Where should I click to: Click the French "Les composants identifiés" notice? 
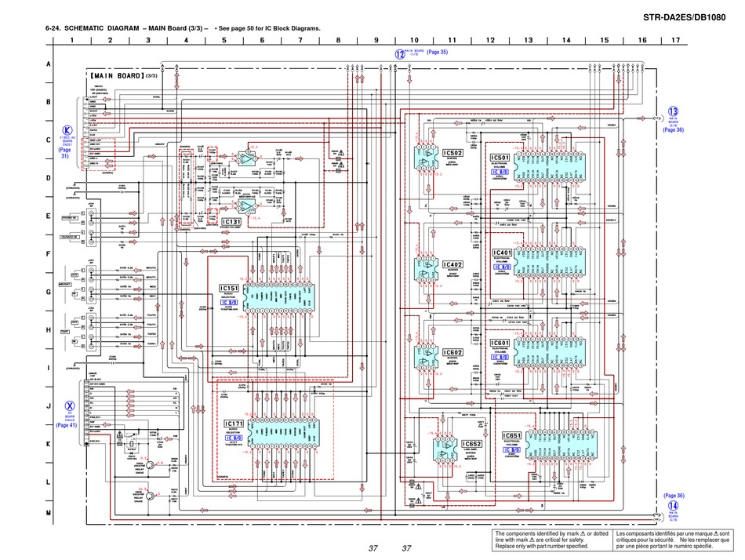673,540
